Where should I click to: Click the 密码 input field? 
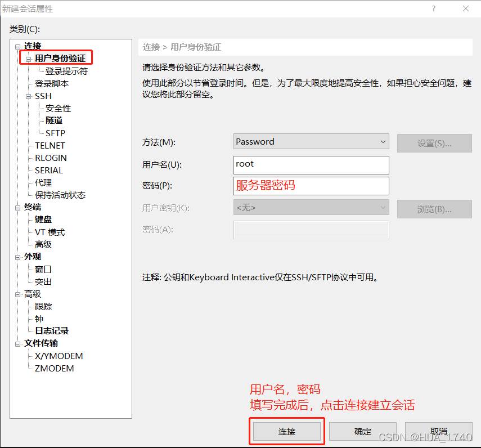tap(311, 186)
